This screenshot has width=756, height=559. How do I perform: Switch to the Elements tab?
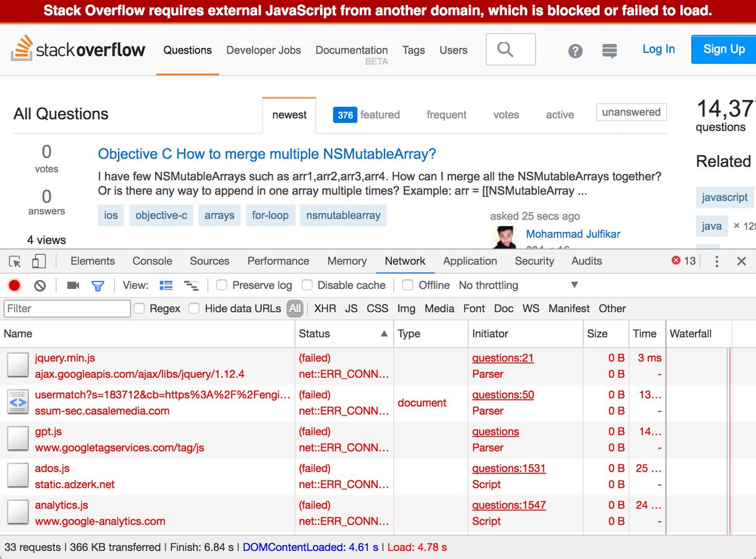click(93, 261)
